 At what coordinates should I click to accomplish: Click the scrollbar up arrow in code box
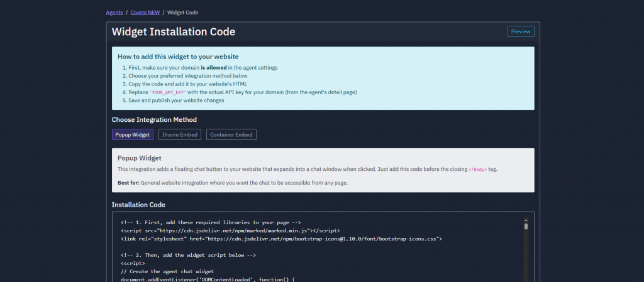tap(526, 220)
